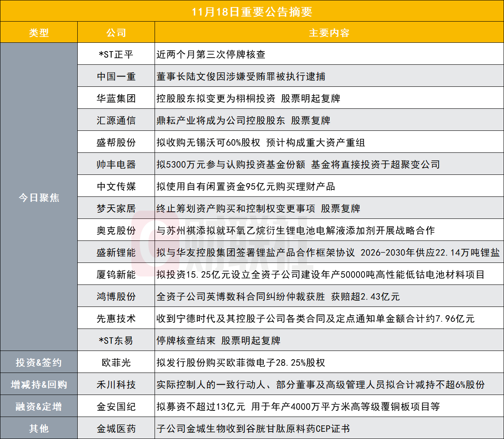Select company cell '*ST东易'
This screenshot has height=439, width=504.
[116, 341]
